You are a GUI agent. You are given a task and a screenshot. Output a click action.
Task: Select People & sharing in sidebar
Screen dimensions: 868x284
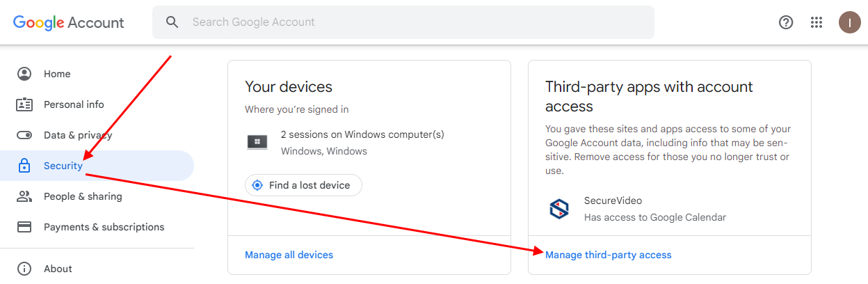[x=83, y=196]
